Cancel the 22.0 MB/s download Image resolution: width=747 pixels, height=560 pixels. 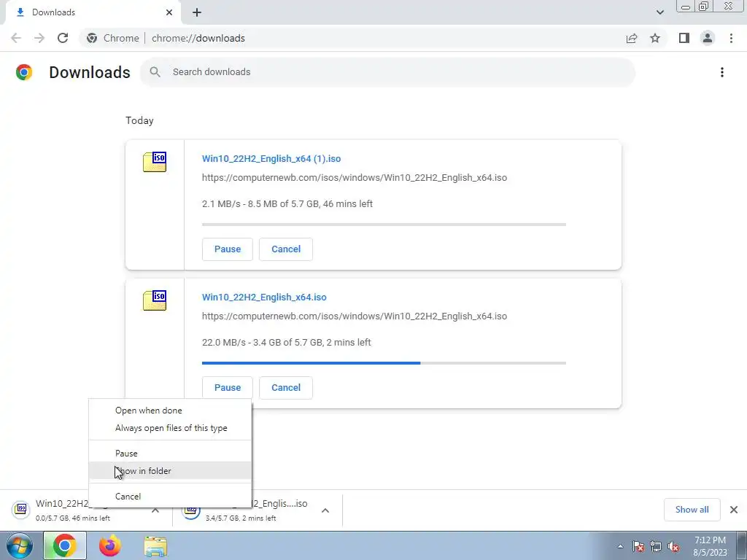[286, 388]
